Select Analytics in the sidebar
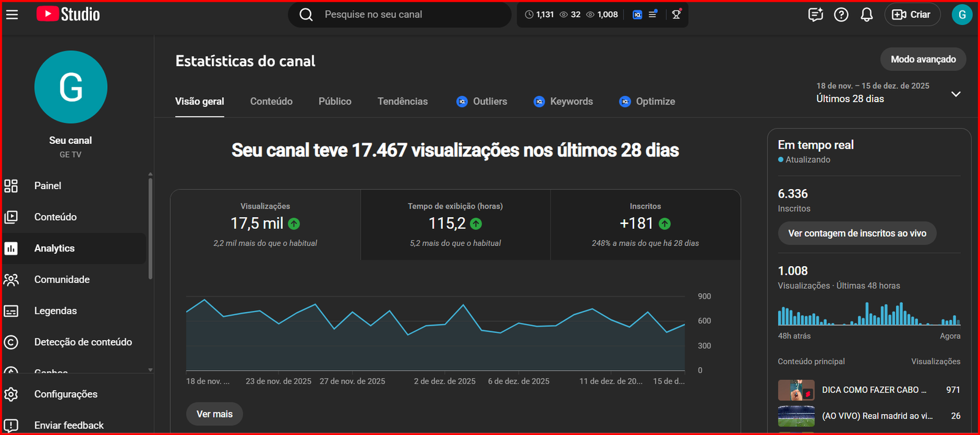The height and width of the screenshot is (435, 980). tap(74, 248)
